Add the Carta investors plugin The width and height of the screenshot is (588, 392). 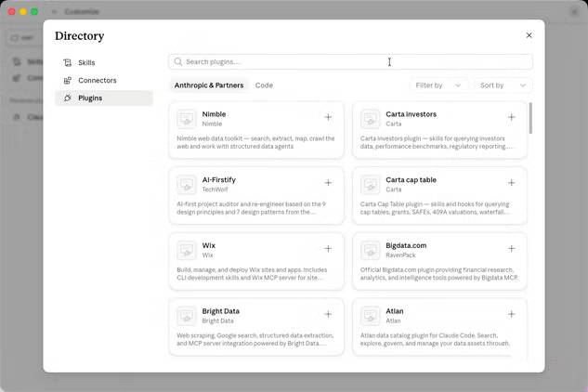coord(512,117)
